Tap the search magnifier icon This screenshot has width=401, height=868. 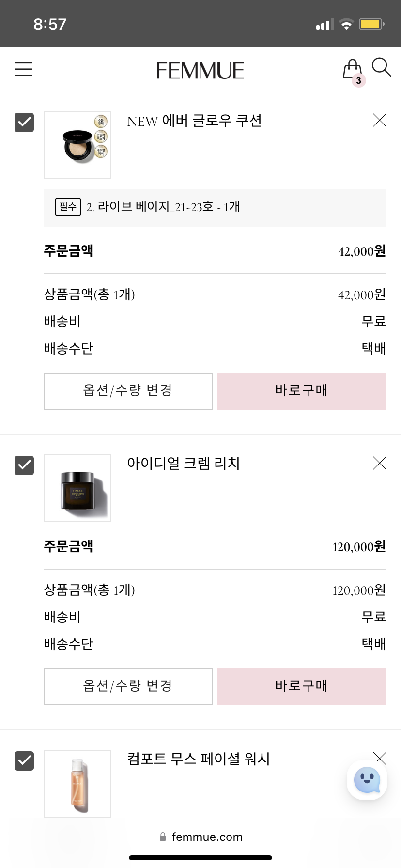tap(381, 67)
